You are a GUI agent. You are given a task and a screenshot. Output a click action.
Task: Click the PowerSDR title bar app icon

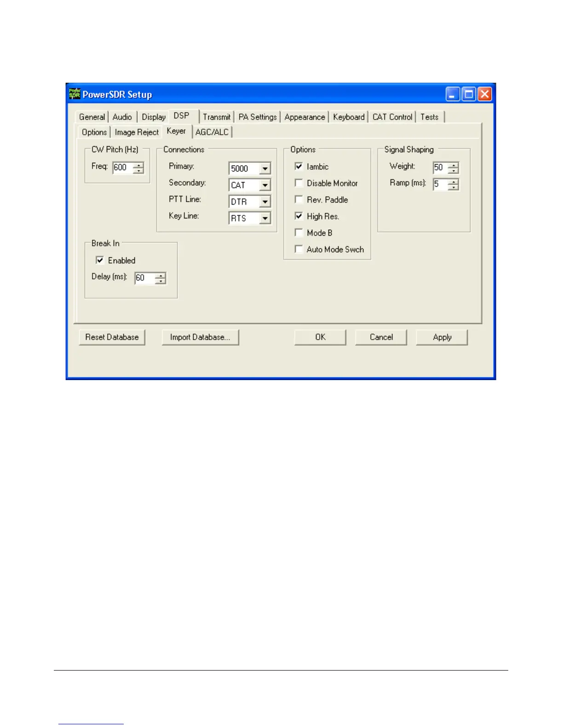pyautogui.click(x=75, y=94)
